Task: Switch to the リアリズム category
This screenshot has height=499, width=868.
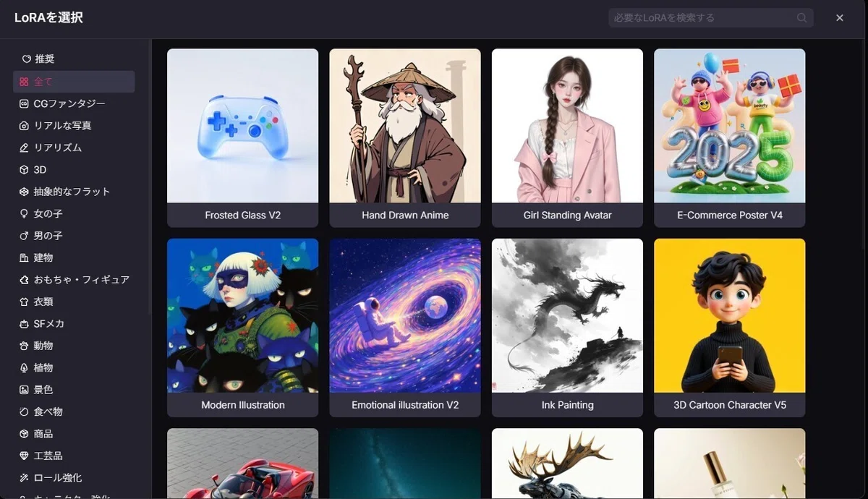Action: click(x=74, y=148)
